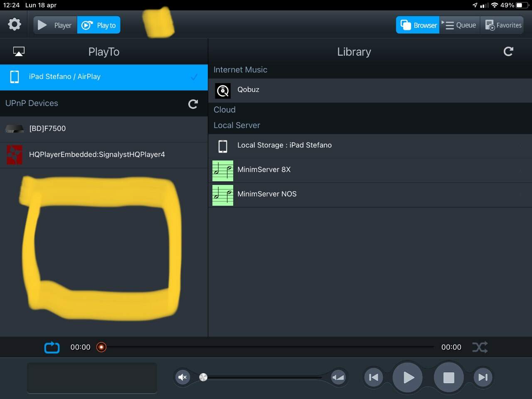Click the MinimServer NOS music note icon

223,195
